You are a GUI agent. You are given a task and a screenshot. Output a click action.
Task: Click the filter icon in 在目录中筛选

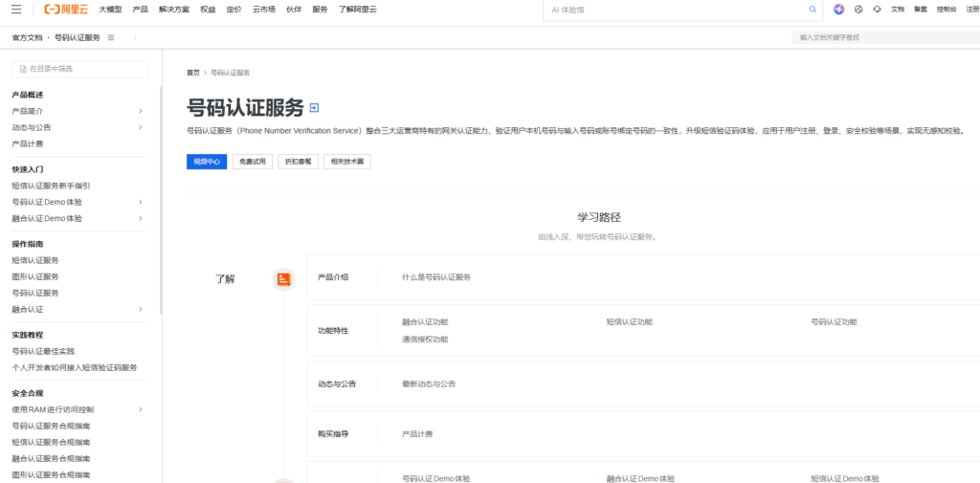23,69
